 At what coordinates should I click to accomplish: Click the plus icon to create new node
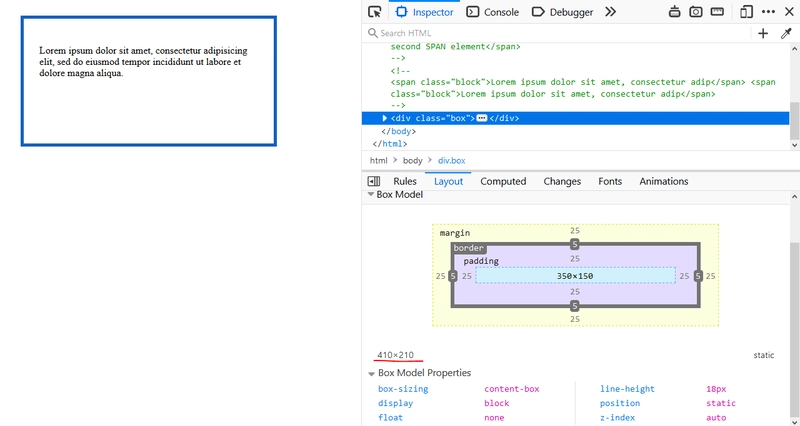coord(763,33)
